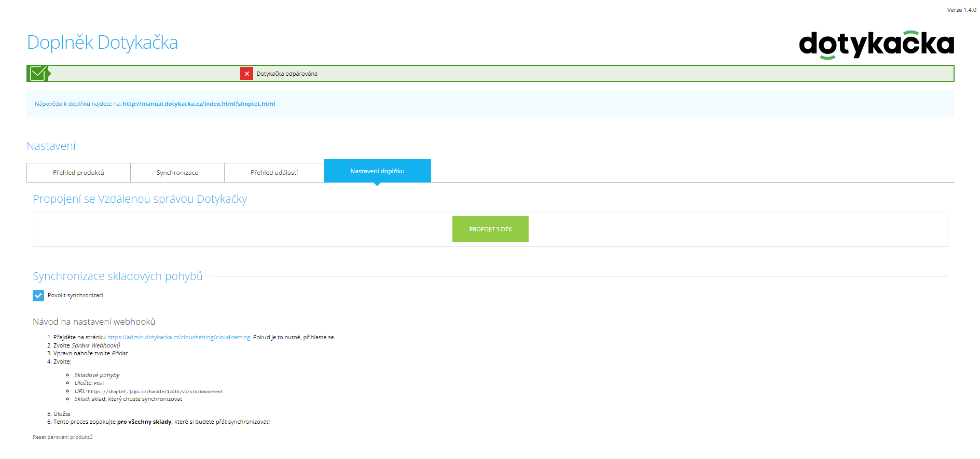Select the Nastavení doplňku tab

point(377,171)
